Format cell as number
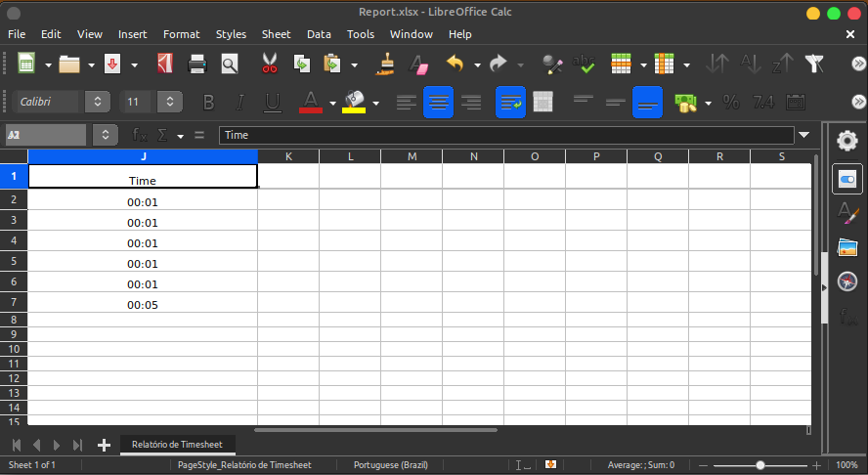Image resolution: width=868 pixels, height=475 pixels. point(763,103)
